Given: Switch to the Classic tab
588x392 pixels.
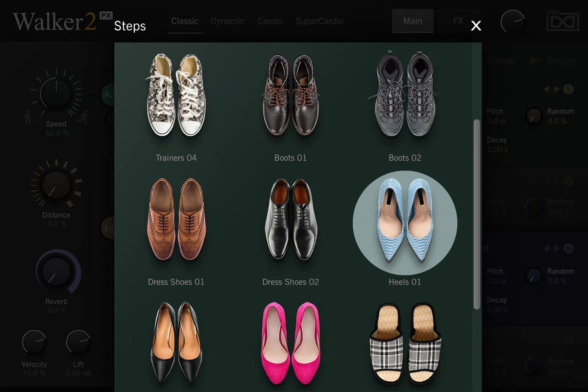Looking at the screenshot, I should coord(185,22).
